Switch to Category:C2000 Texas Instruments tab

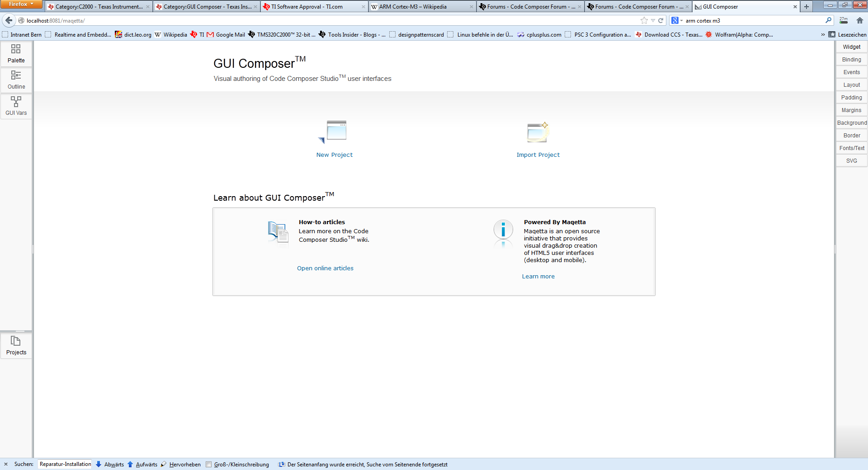[x=99, y=7]
